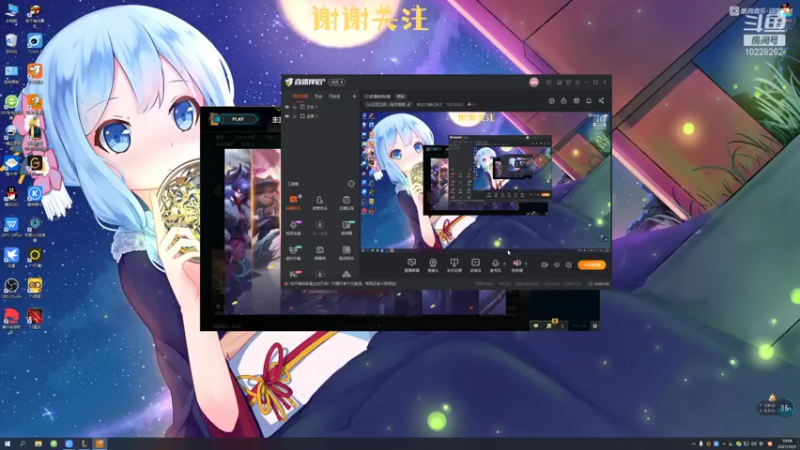Open the iTunes desktop shortcut
Image resolution: width=800 pixels, height=450 pixels.
click(x=35, y=43)
